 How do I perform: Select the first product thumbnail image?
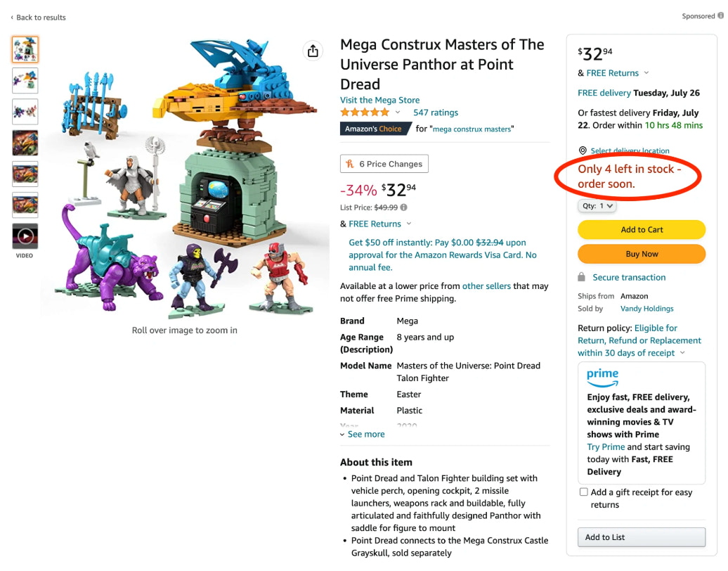pos(25,50)
